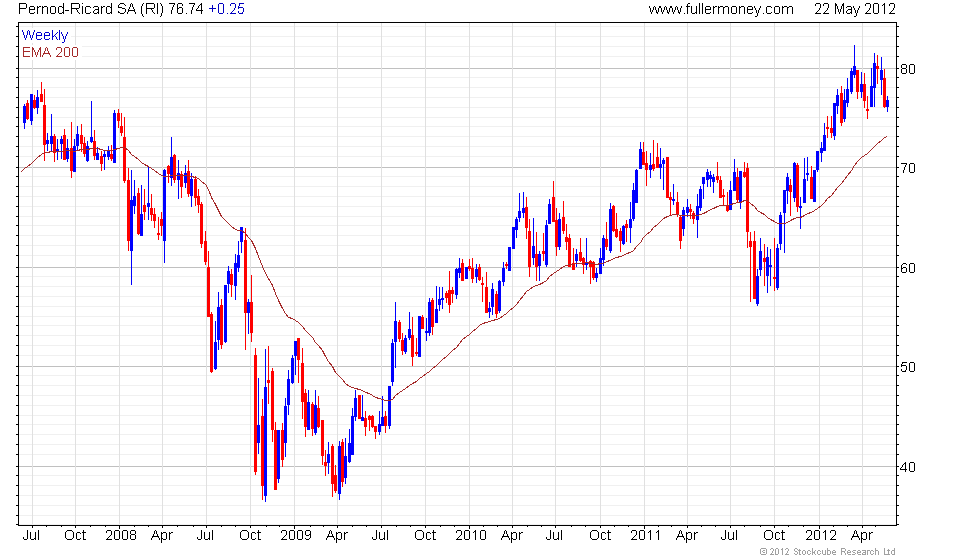The height and width of the screenshot is (560, 980).
Task: Click the x-axis label 2012
Action: (821, 536)
